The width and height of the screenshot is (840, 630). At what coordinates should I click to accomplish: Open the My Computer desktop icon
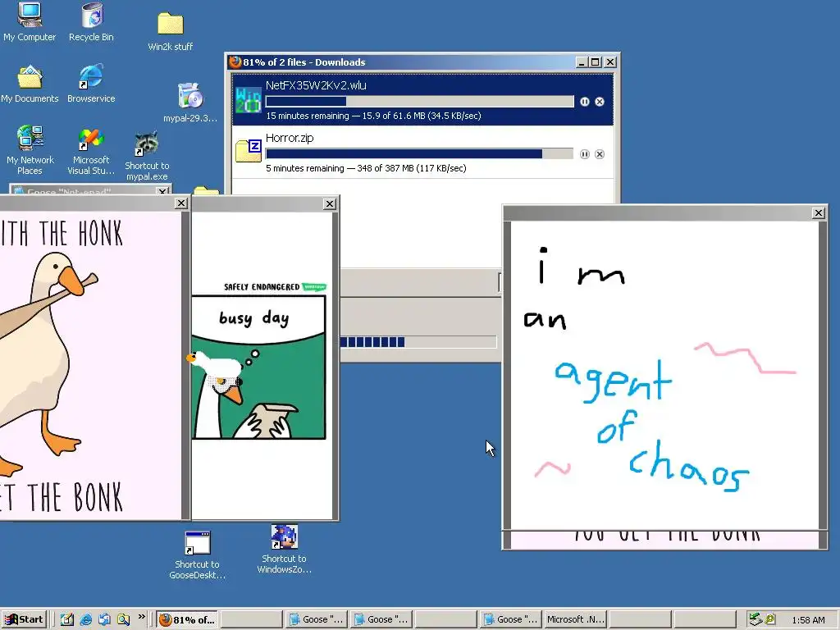click(30, 21)
